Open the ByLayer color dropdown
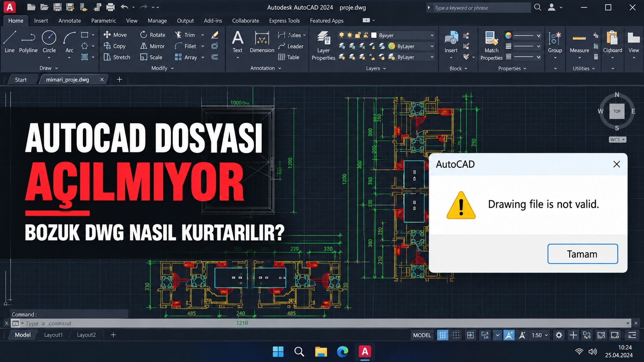This screenshot has width=644, height=362. [411, 46]
